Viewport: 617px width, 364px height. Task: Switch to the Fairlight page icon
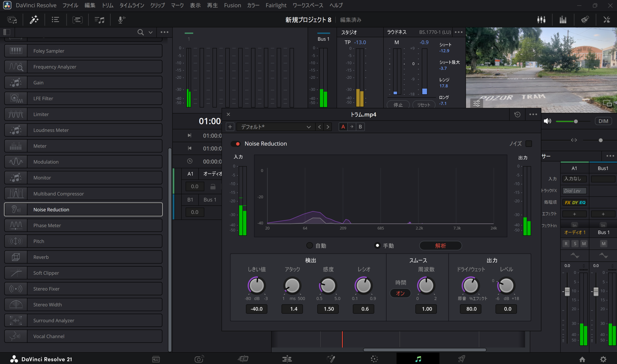click(418, 359)
